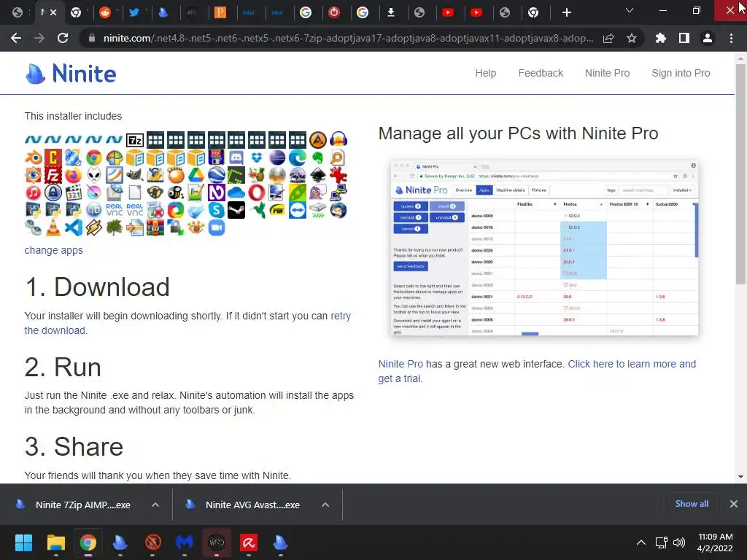Click the Chrome icon in the installer list
The width and height of the screenshot is (747, 560).
pyautogui.click(x=94, y=157)
